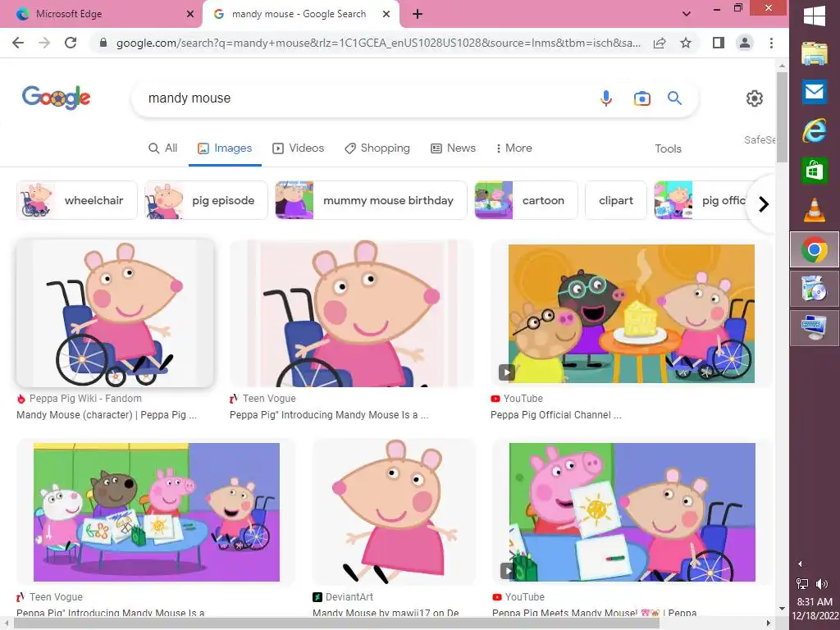This screenshot has height=630, width=840.
Task: Click Chrome icon in taskbar
Action: (x=815, y=249)
